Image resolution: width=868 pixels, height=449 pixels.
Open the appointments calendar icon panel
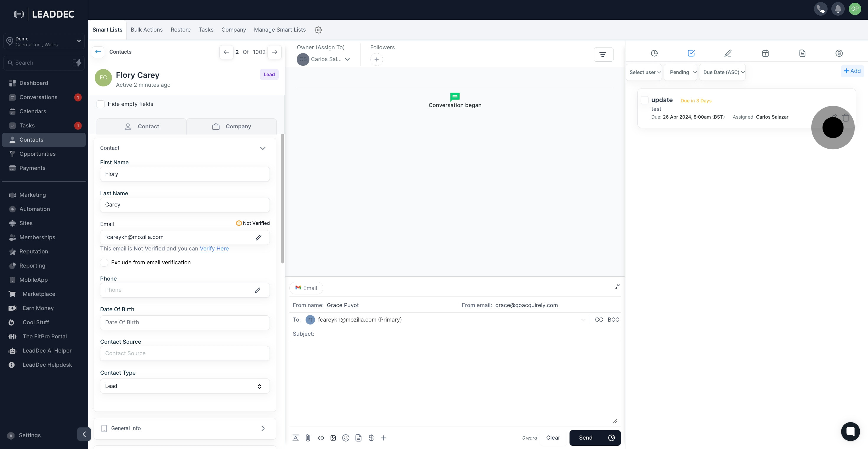coord(765,53)
